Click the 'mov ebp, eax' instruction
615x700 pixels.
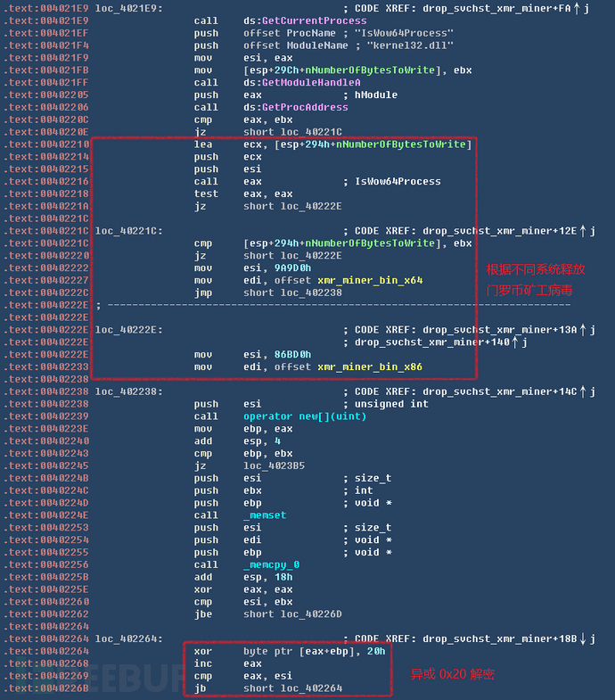coord(243,429)
